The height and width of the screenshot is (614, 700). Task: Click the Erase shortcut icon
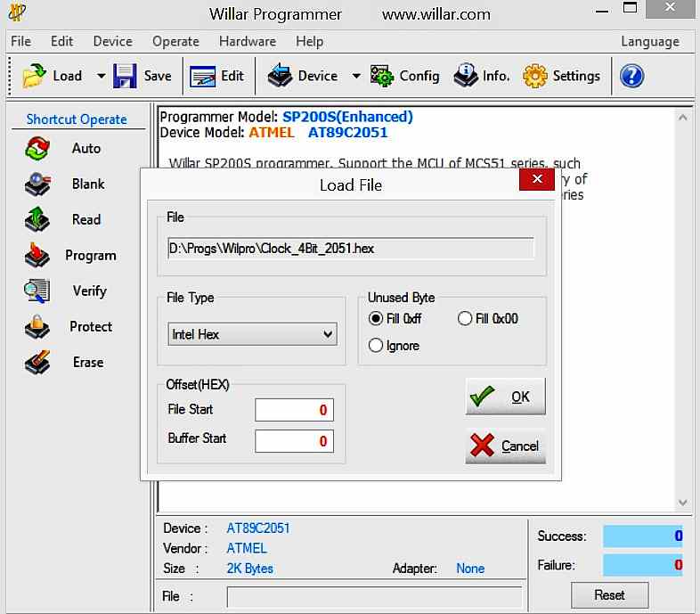point(37,363)
